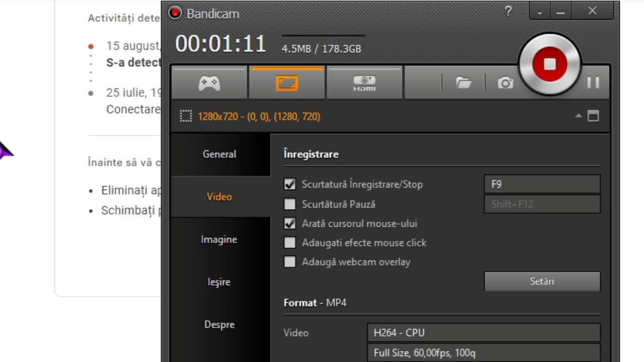
Task: Pause the recording
Action: click(593, 82)
